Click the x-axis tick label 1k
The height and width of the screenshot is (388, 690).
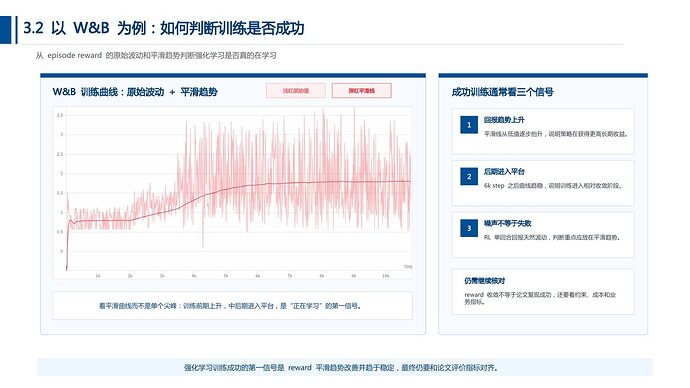(98, 276)
